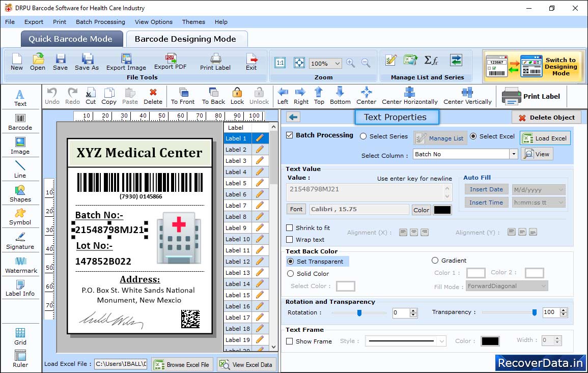Open the Fill Mode ForwardDiagonal dropdown

pyautogui.click(x=543, y=286)
